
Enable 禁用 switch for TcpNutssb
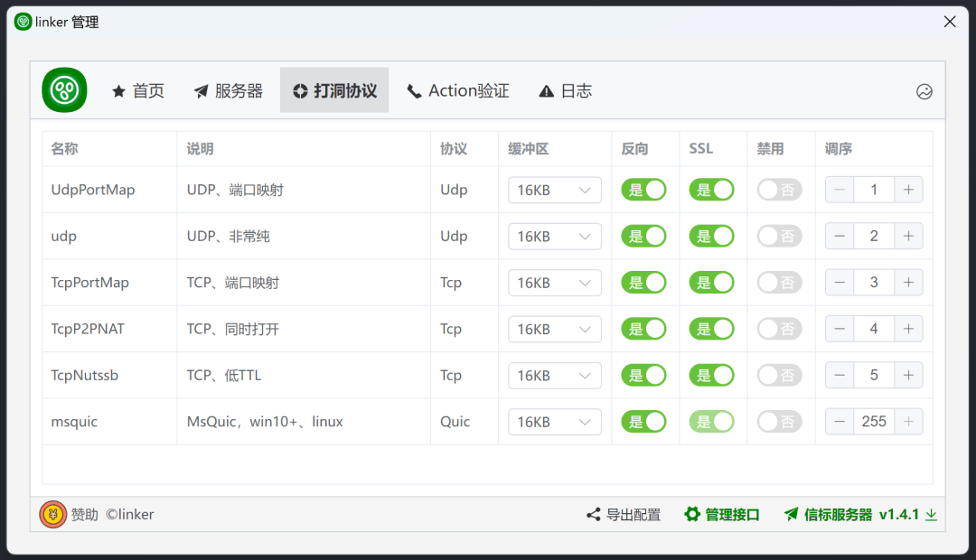tap(779, 375)
